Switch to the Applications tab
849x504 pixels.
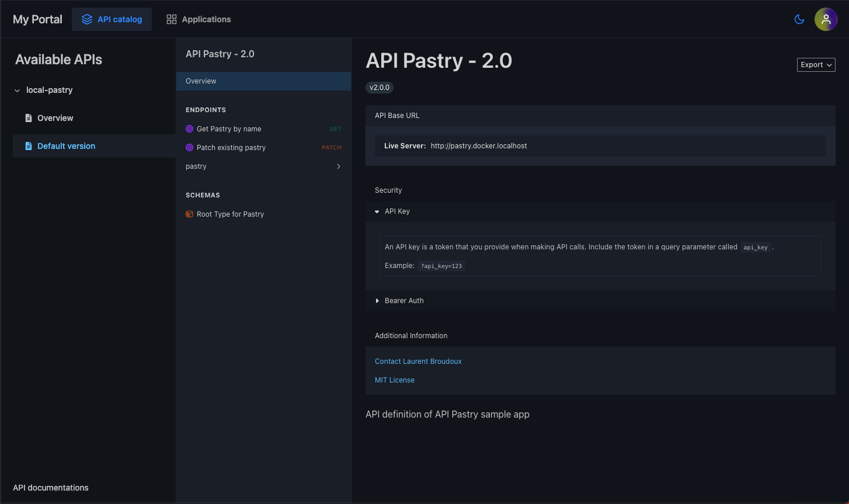pyautogui.click(x=206, y=19)
